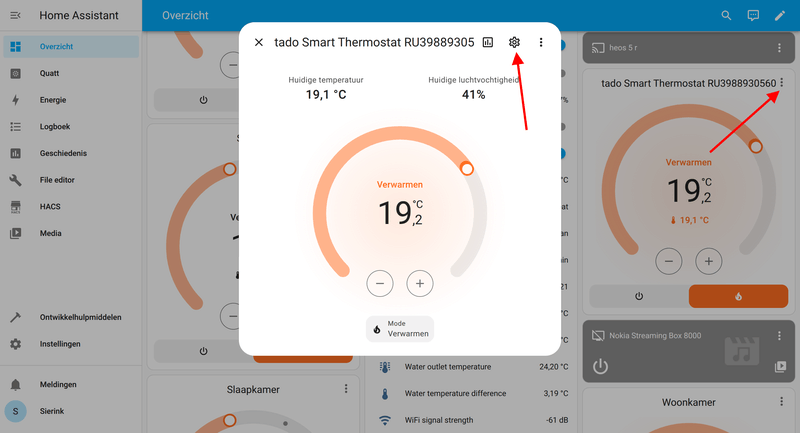Viewport: 800px width, 433px height.
Task: Select heat mode on RU3988930560 card
Action: [x=738, y=296]
